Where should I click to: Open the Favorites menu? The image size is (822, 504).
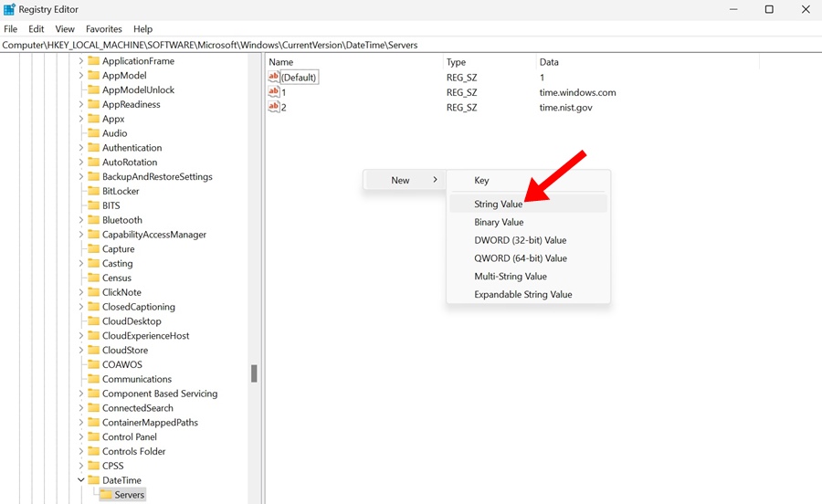pos(104,29)
